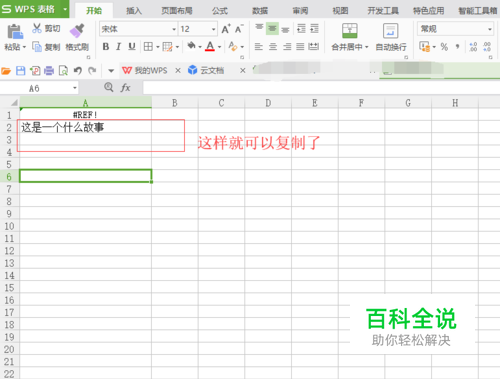
Task: Click the Copy icon
Action: pos(37,47)
